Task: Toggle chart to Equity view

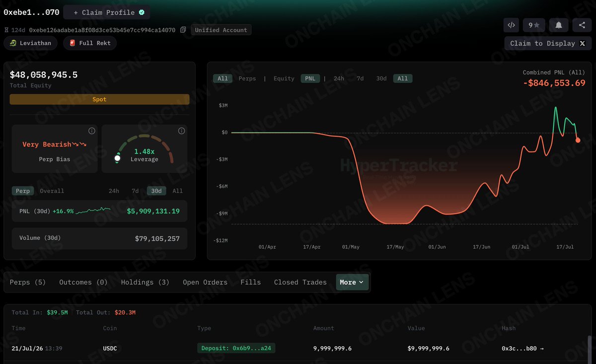Action: (x=284, y=78)
